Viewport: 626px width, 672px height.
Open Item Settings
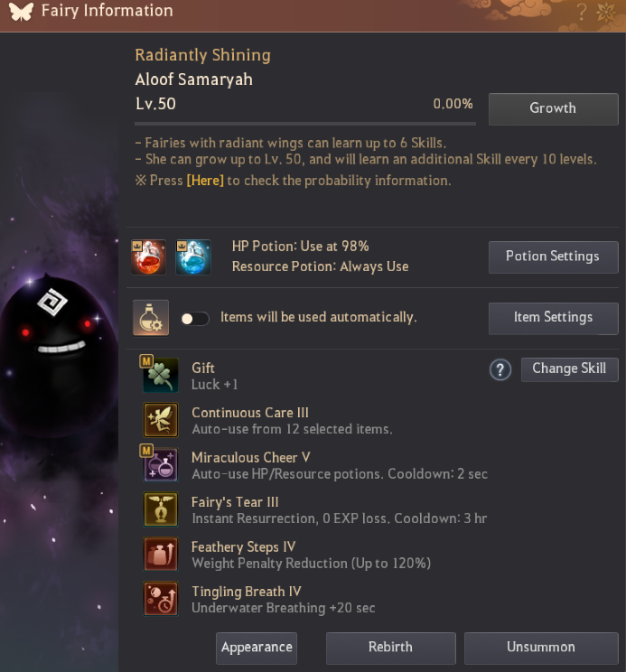click(x=553, y=318)
